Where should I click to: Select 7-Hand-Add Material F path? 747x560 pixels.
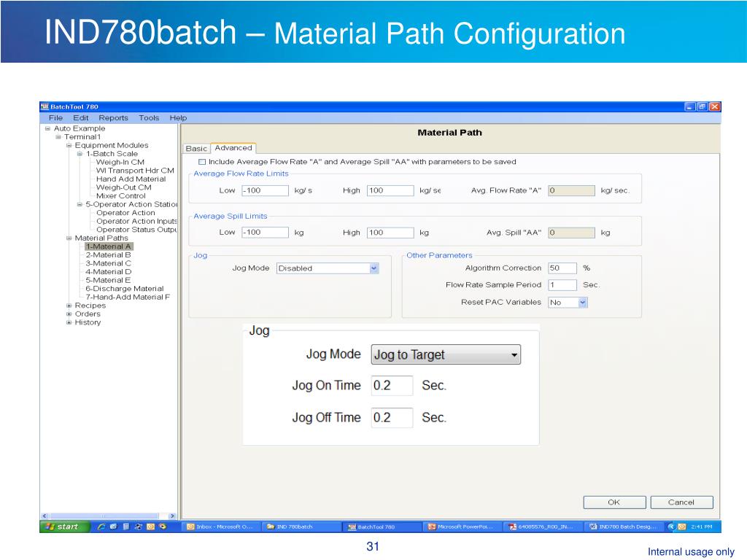(x=128, y=297)
